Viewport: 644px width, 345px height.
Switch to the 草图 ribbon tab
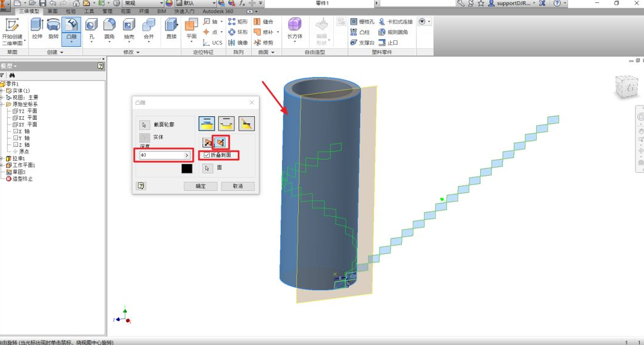pos(52,11)
